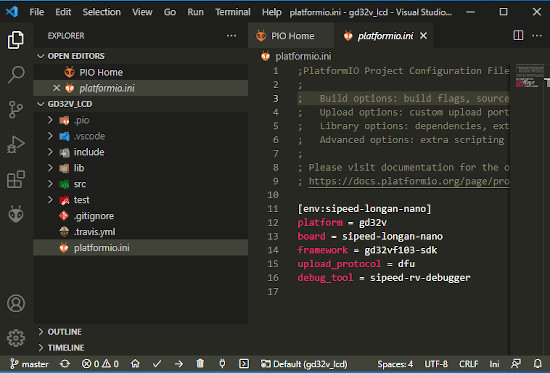Change Ini language mode
The width and height of the screenshot is (550, 373).
click(494, 364)
